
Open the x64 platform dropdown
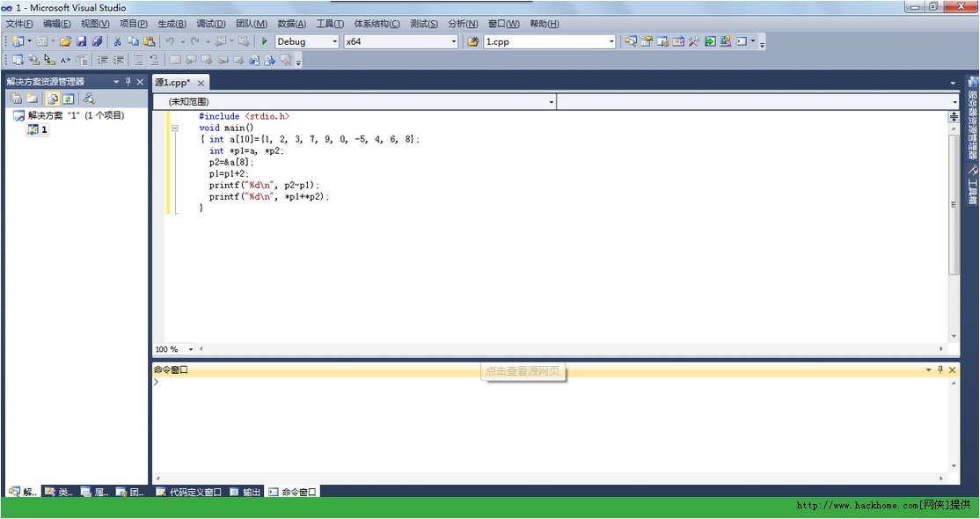454,41
